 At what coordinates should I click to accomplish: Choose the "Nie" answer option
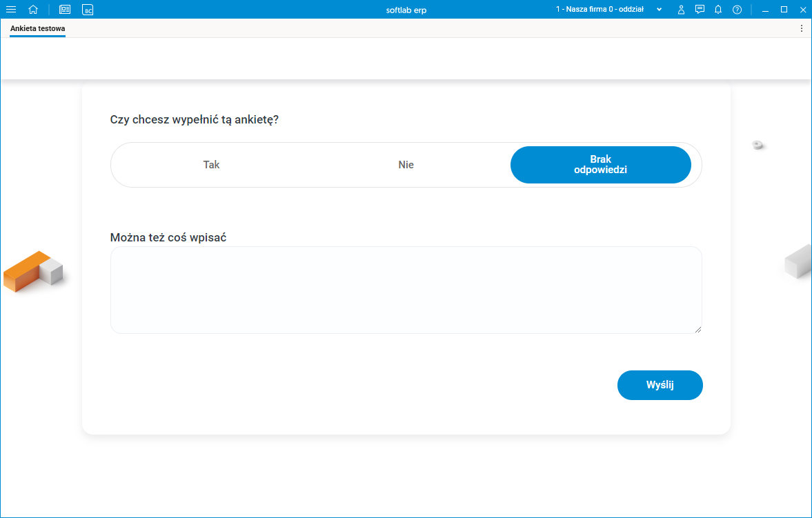pos(406,165)
